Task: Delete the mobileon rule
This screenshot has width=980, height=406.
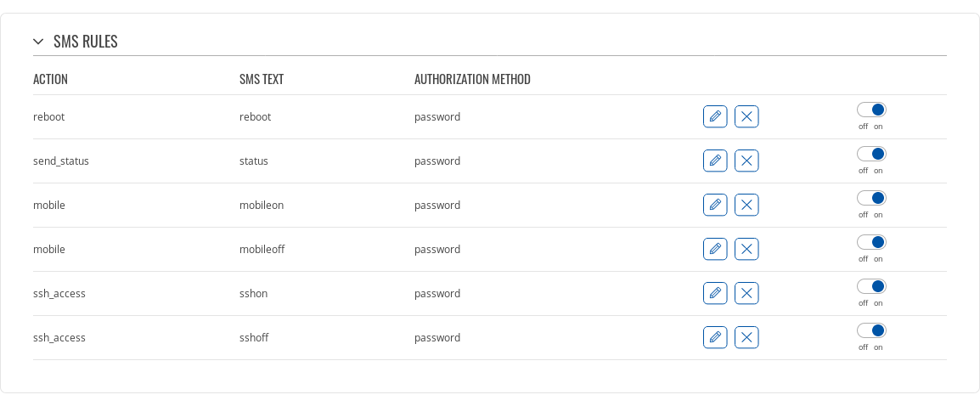Action: point(746,205)
